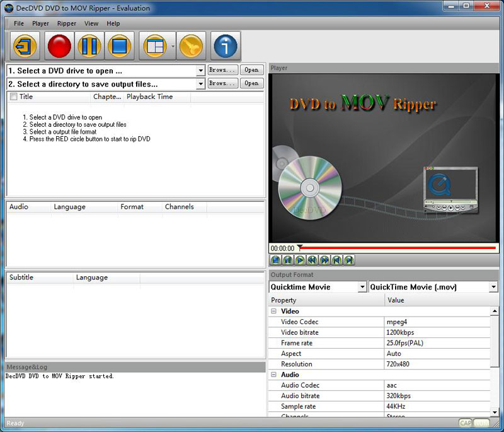
Task: Click the window layout toolbar icon
Action: tap(155, 46)
